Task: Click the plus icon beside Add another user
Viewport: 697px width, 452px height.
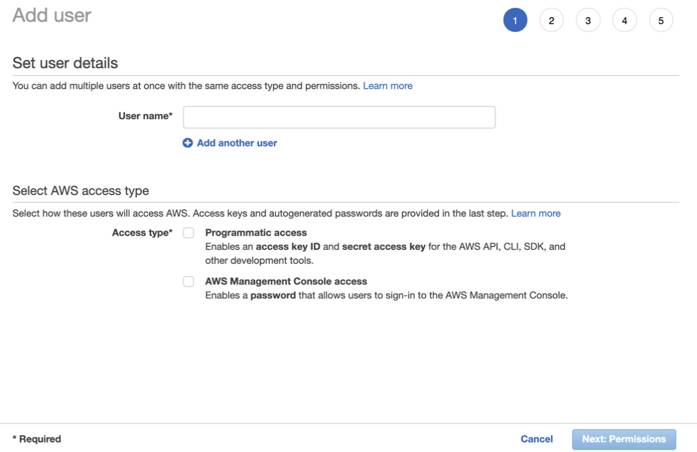Action: [x=188, y=143]
